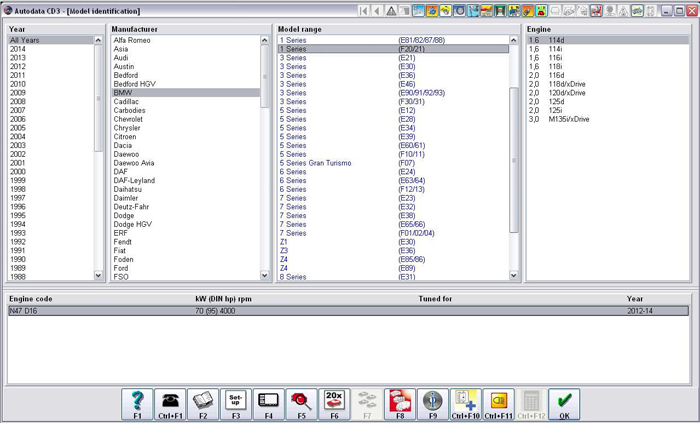Click the Model range scrollbar thumb

514,160
